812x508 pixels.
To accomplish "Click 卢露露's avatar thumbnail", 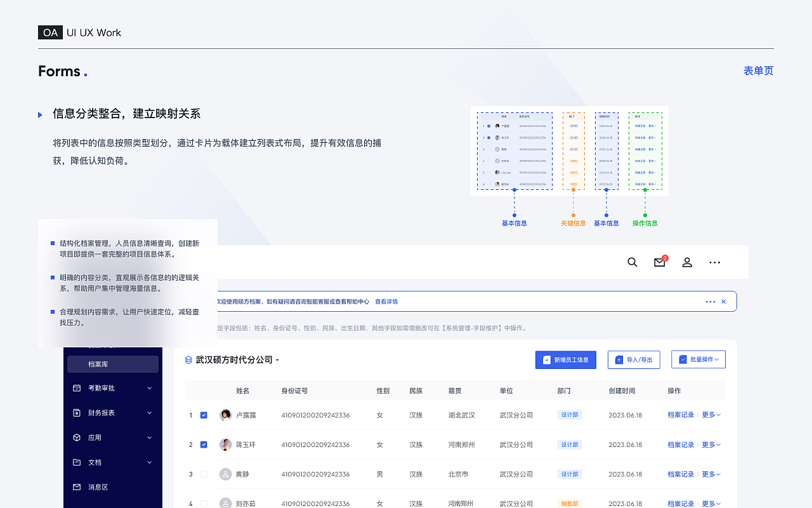I will click(x=225, y=415).
